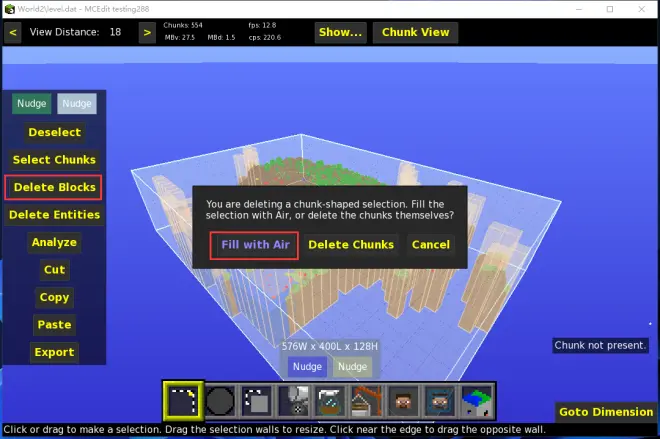This screenshot has width=660, height=439.
Task: Click the View Distance value 18
Action: [115, 32]
